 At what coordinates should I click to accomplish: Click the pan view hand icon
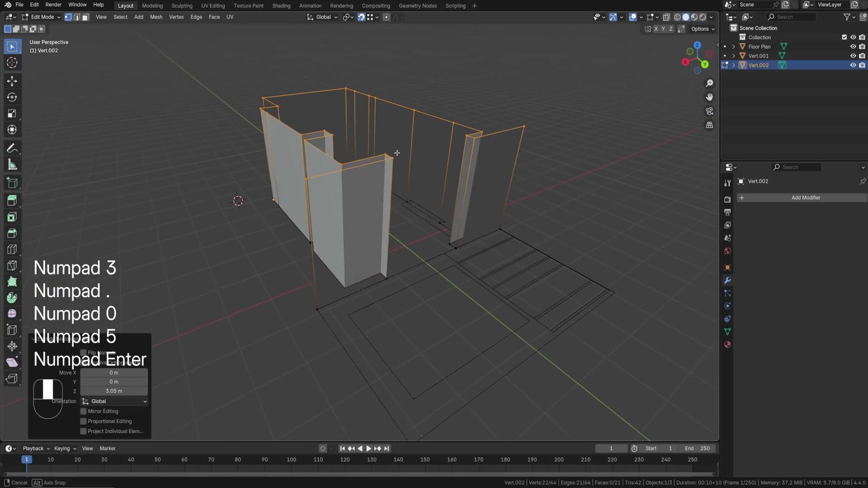point(709,97)
